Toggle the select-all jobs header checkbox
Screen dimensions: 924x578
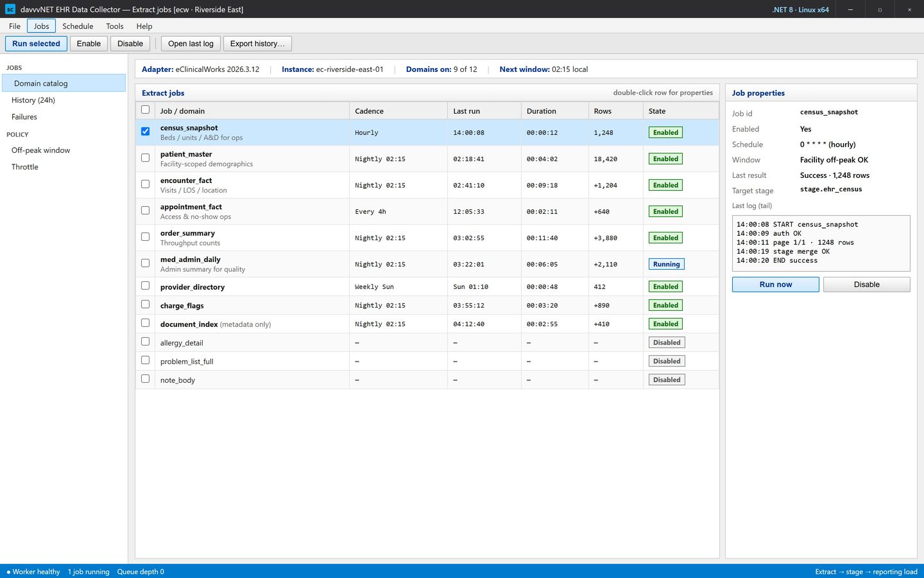pyautogui.click(x=146, y=110)
